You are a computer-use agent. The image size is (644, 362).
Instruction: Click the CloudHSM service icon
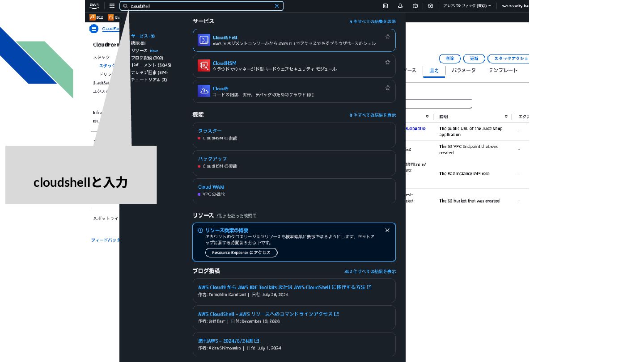pyautogui.click(x=204, y=66)
